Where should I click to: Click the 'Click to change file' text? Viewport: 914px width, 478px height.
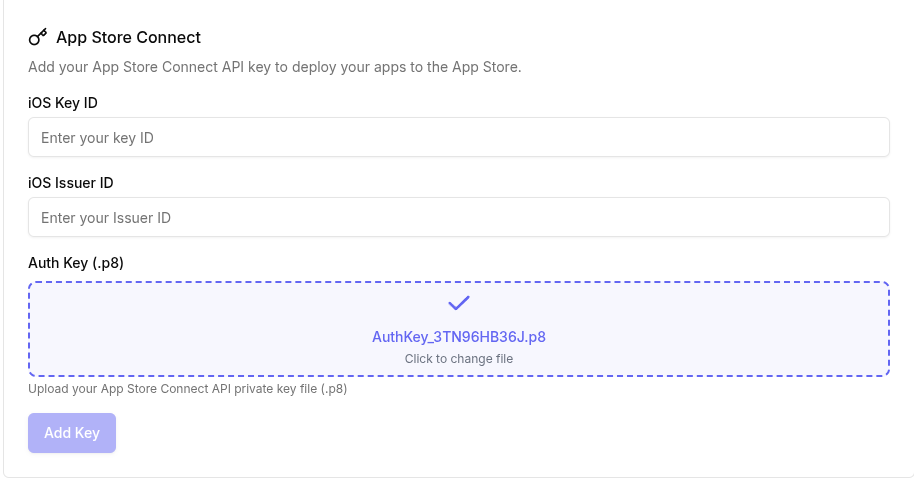pyautogui.click(x=459, y=359)
